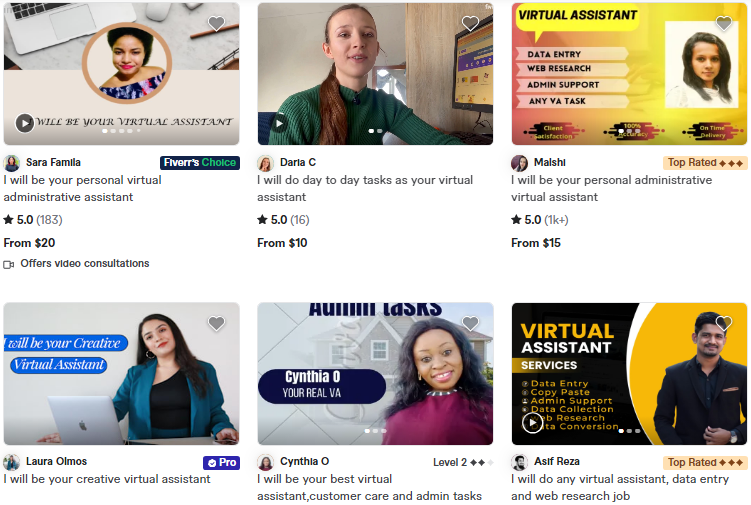751x505 pixels.
Task: Open Daria C's day to day tasks gig title
Action: [365, 188]
